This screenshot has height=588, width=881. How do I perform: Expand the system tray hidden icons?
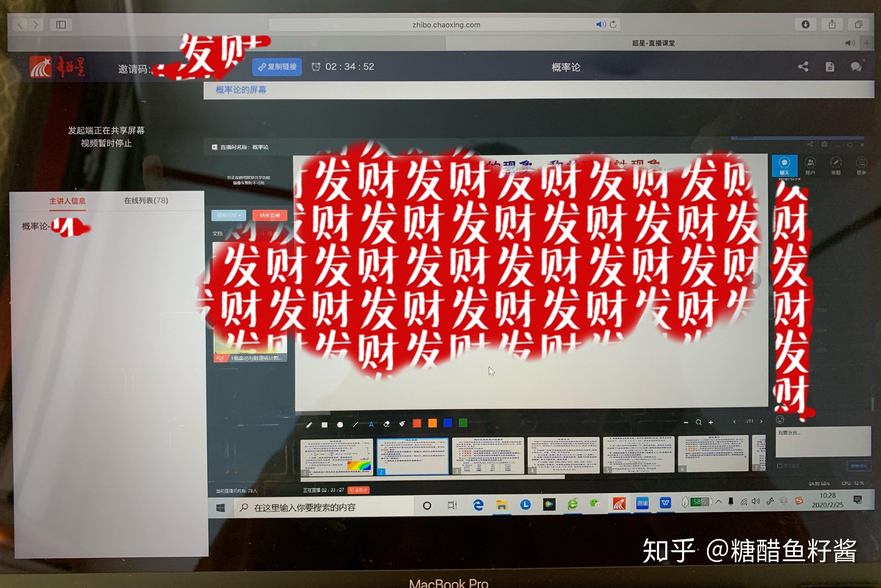[718, 501]
